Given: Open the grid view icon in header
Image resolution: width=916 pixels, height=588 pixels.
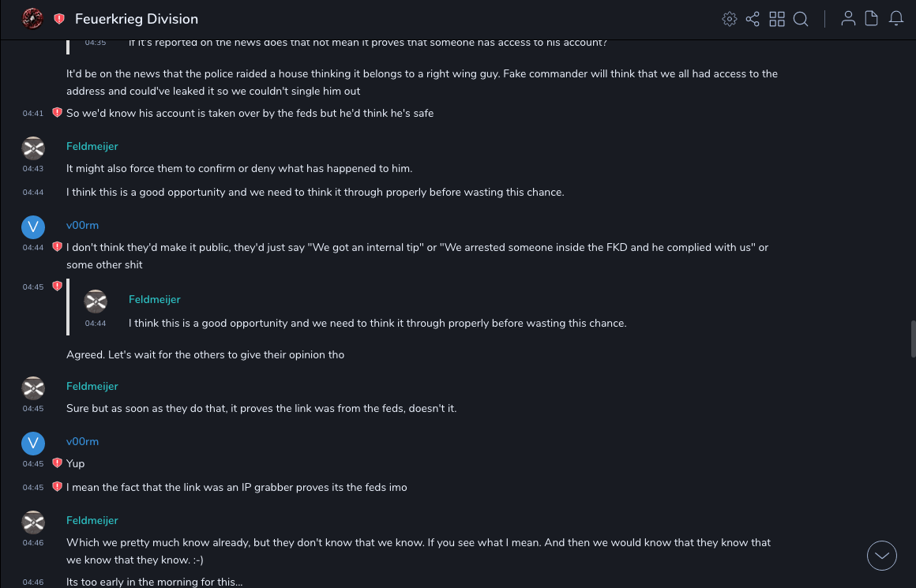Looking at the screenshot, I should [x=777, y=19].
